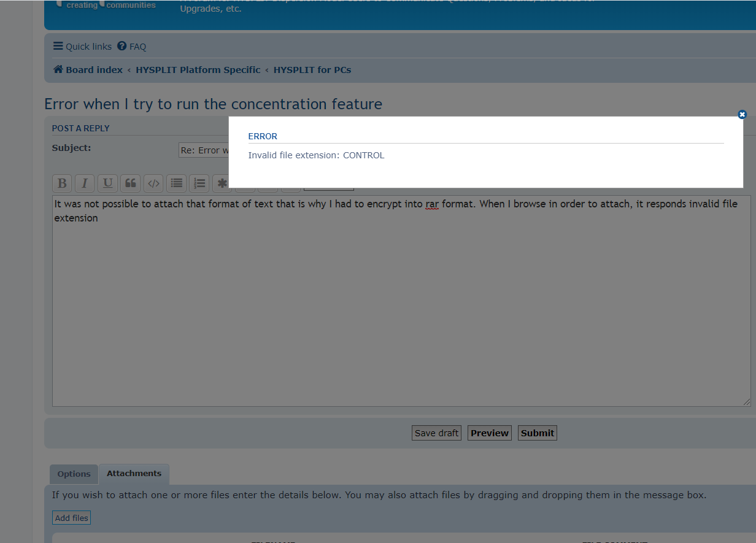Toggle italic formatting button
The height and width of the screenshot is (543, 756).
(85, 183)
